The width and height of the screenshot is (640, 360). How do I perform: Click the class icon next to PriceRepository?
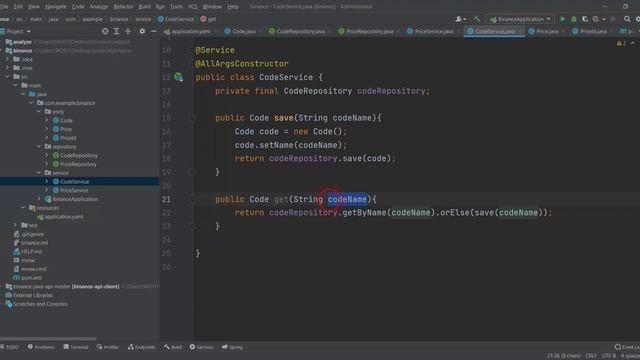pyautogui.click(x=56, y=164)
